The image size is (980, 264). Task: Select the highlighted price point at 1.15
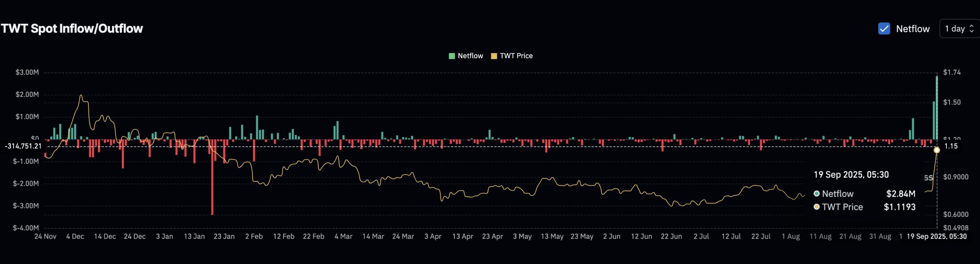(936, 150)
